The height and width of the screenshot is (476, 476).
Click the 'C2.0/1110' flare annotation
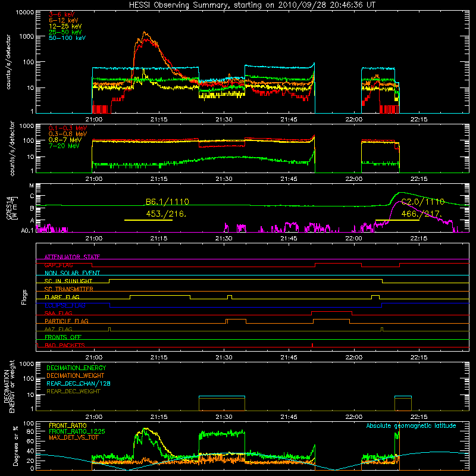click(x=423, y=202)
